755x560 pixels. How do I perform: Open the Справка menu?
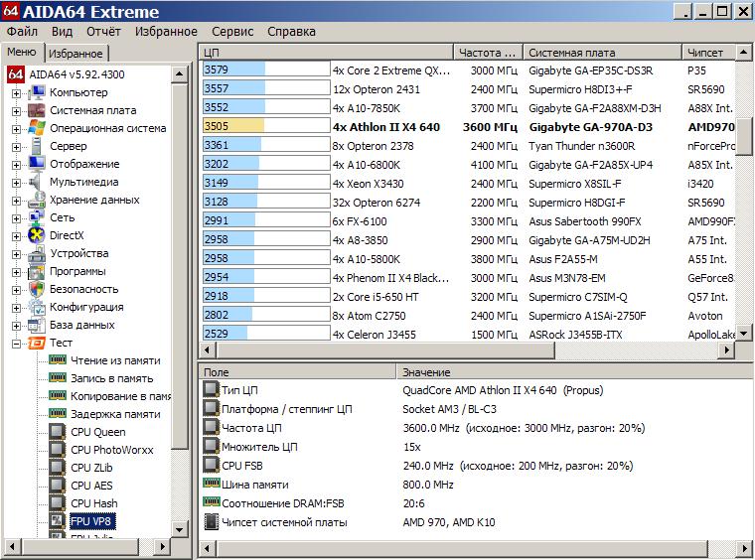[292, 31]
